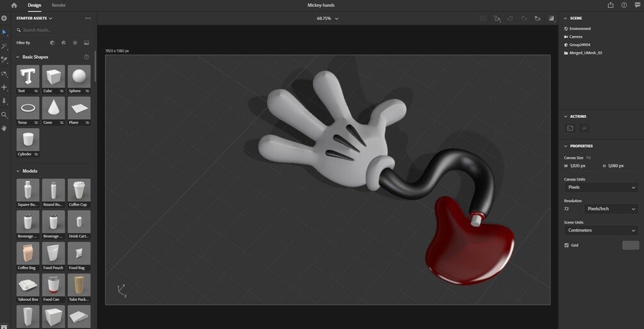Click the first Actions panel button
644x329 pixels.
(570, 129)
